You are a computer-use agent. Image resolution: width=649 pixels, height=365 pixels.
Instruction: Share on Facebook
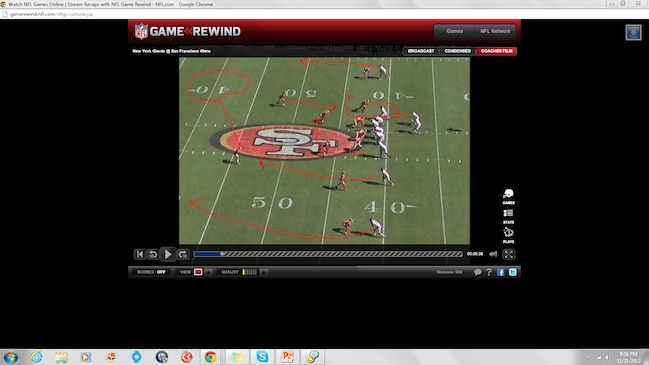pyautogui.click(x=500, y=272)
